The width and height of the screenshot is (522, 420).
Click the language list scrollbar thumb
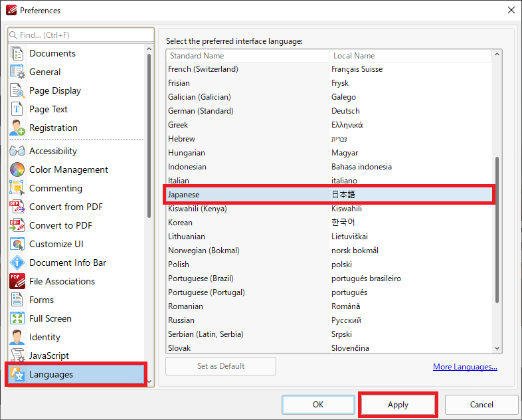pos(497,230)
